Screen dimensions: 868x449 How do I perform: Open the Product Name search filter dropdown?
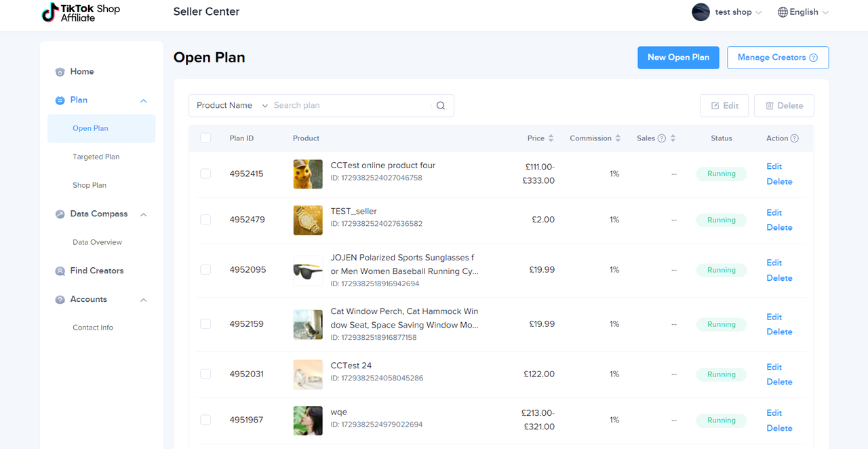[x=231, y=106]
